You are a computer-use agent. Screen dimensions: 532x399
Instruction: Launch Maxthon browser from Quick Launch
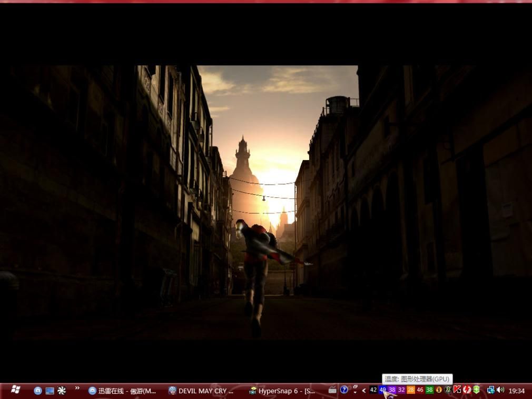pyautogui.click(x=37, y=391)
